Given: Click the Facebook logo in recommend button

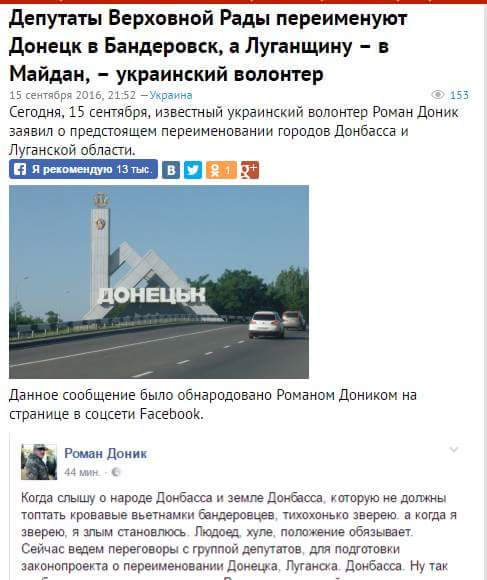Looking at the screenshot, I should pyautogui.click(x=20, y=169).
